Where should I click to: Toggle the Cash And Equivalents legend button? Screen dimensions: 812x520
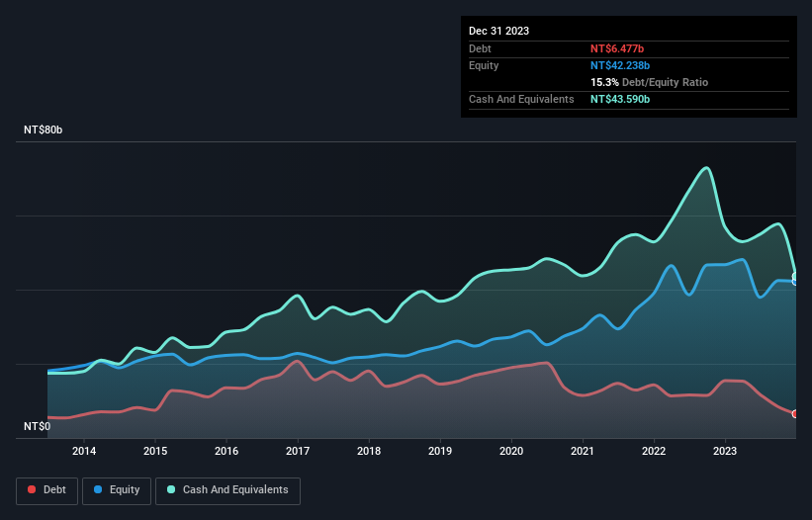(x=227, y=490)
